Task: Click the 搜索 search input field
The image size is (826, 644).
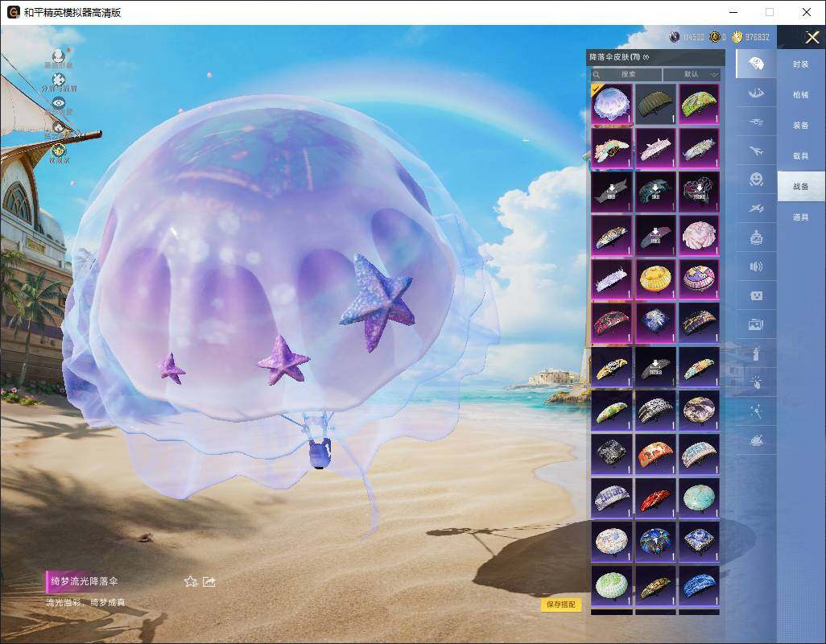Action: point(626,74)
